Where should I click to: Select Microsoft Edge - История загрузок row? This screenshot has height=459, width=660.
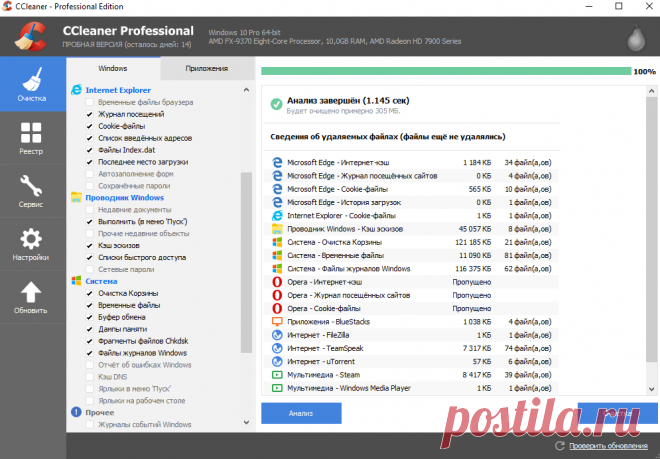click(x=411, y=203)
